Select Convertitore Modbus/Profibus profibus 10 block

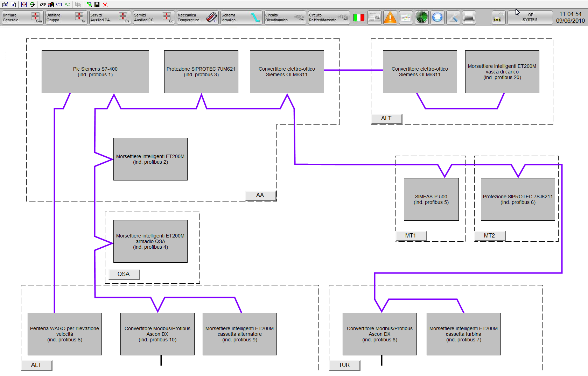click(x=157, y=334)
